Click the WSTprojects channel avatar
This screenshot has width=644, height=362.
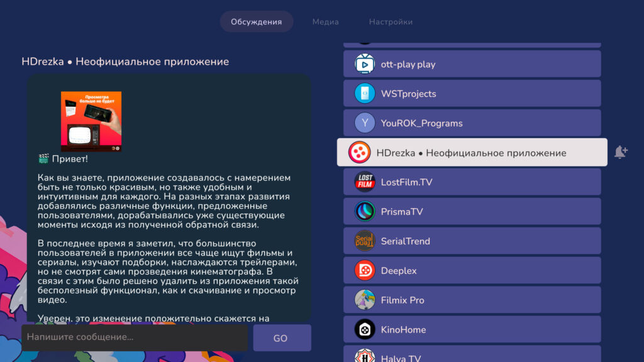click(x=365, y=94)
